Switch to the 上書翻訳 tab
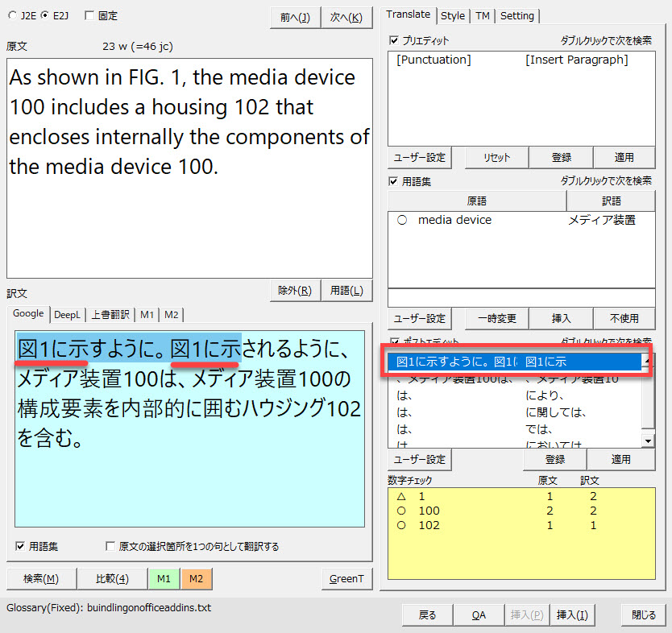 pos(110,314)
